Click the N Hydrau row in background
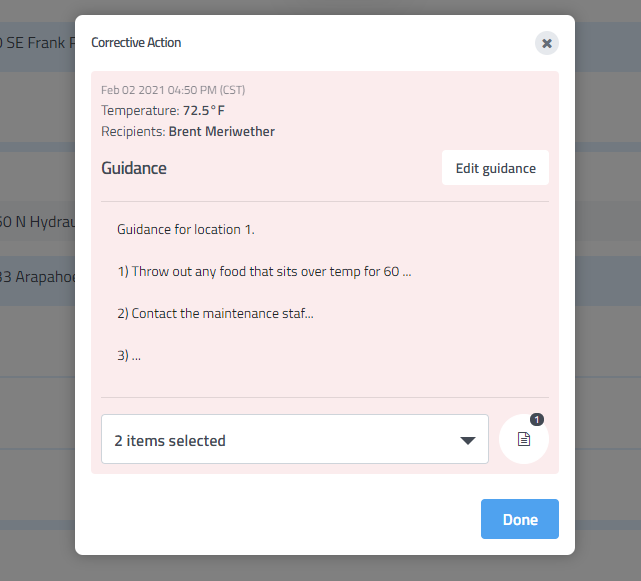641x581 pixels. pos(37,222)
